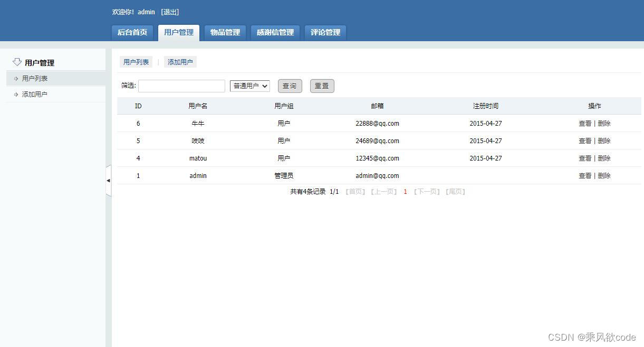The image size is (644, 347).
Task: View details for user admin row
Action: coord(585,176)
